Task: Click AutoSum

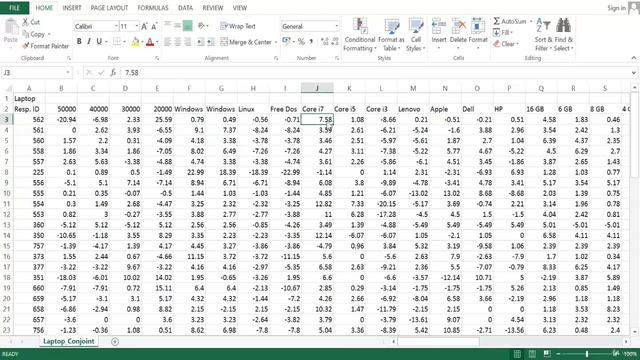Action: point(509,21)
